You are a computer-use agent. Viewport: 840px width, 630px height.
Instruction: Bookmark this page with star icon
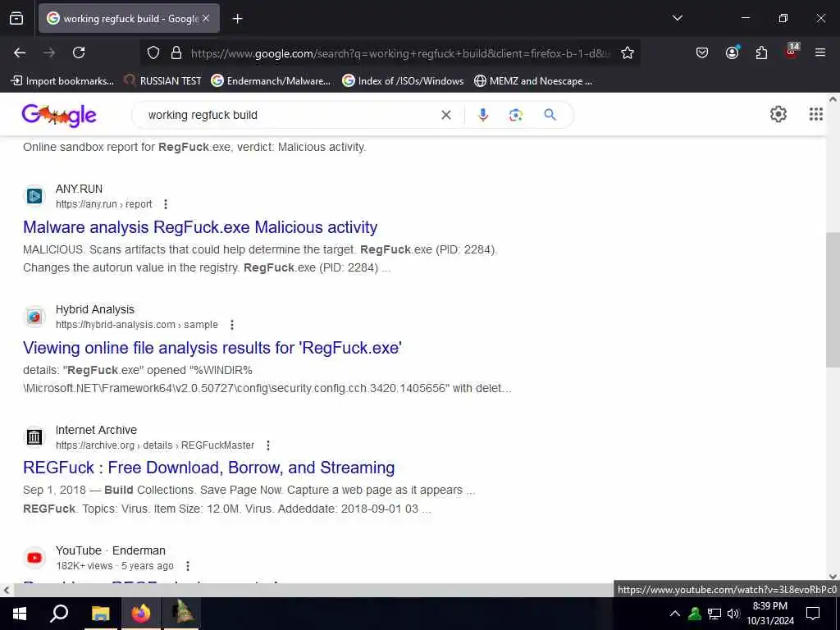pos(628,53)
